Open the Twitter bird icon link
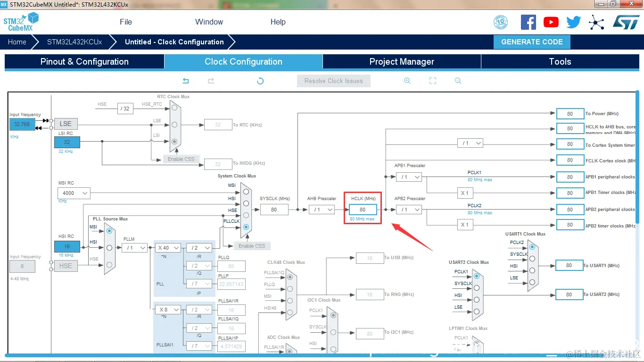The height and width of the screenshot is (362, 644). coord(574,22)
